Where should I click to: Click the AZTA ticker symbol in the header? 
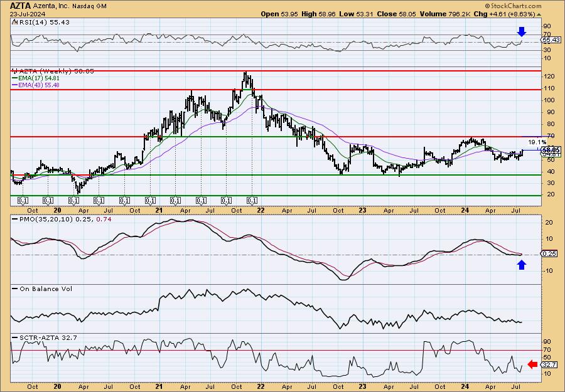pyautogui.click(x=21, y=6)
